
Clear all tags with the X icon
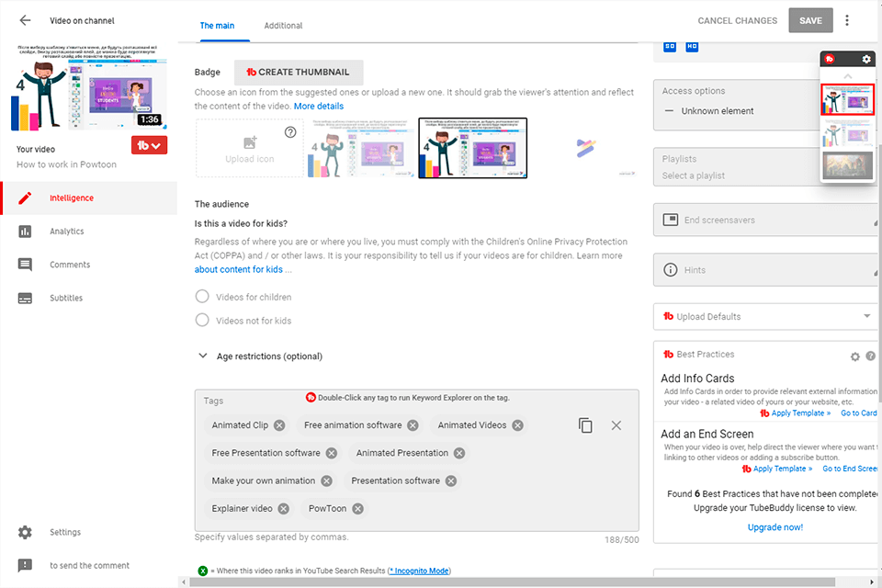(x=616, y=425)
